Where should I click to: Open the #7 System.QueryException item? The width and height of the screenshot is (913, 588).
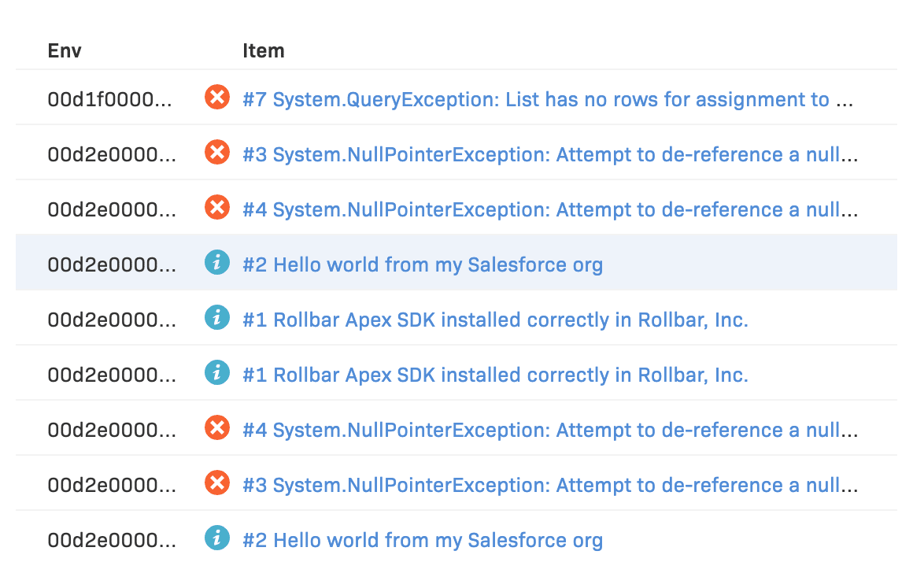pos(548,100)
